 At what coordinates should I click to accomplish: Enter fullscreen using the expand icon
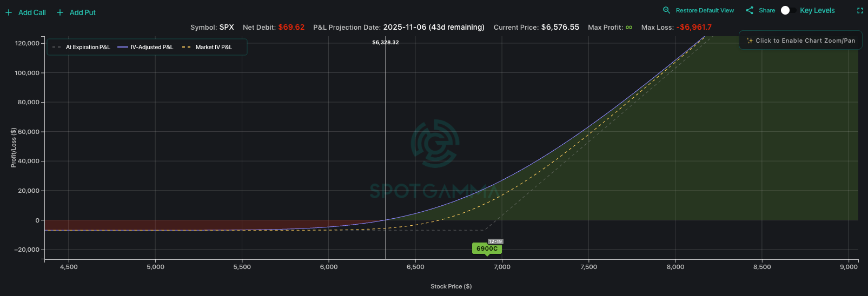[860, 10]
